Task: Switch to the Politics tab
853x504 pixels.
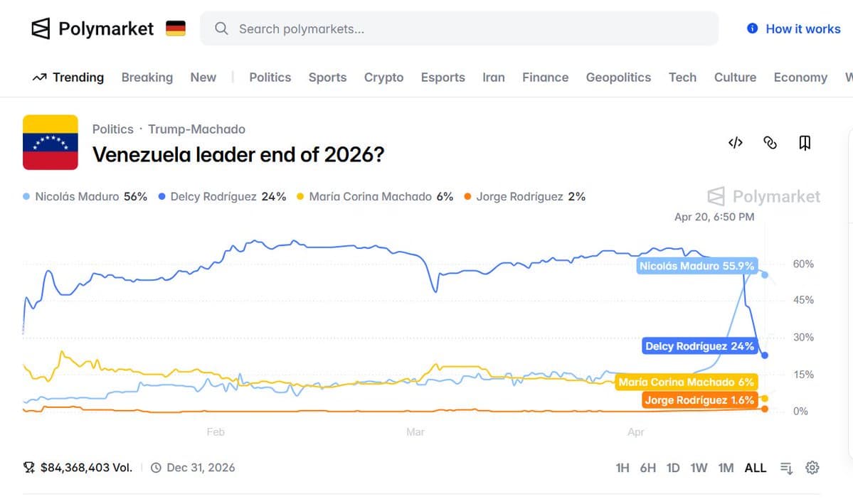Action: click(x=270, y=77)
